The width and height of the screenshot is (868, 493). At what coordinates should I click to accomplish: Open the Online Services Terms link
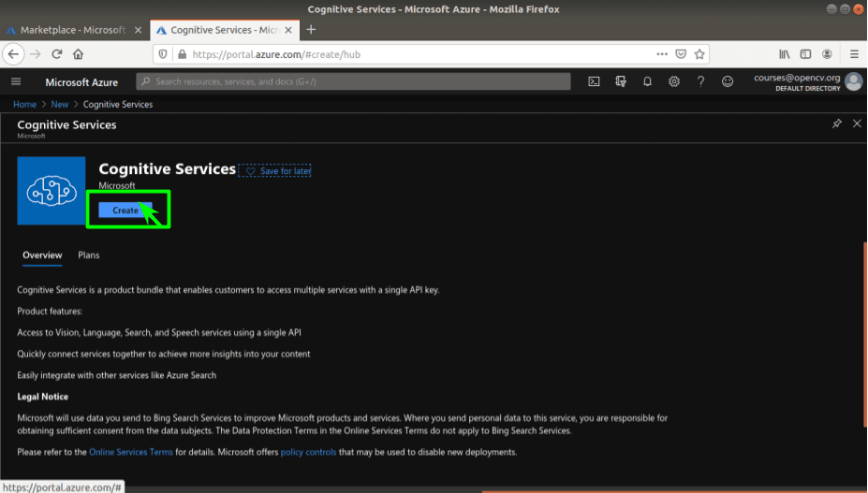(131, 452)
